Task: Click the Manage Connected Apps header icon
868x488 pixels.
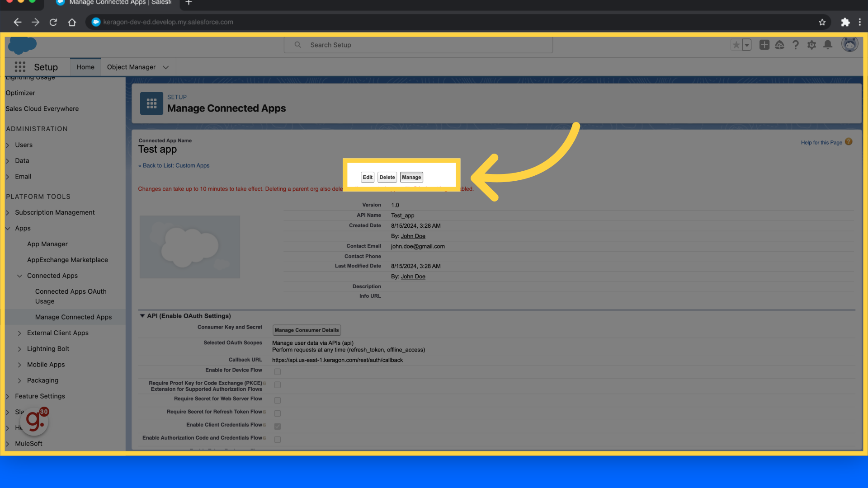Action: pos(151,103)
